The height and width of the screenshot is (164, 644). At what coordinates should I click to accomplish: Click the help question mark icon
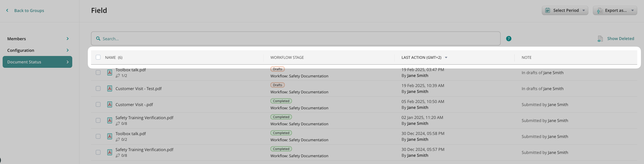click(x=508, y=38)
